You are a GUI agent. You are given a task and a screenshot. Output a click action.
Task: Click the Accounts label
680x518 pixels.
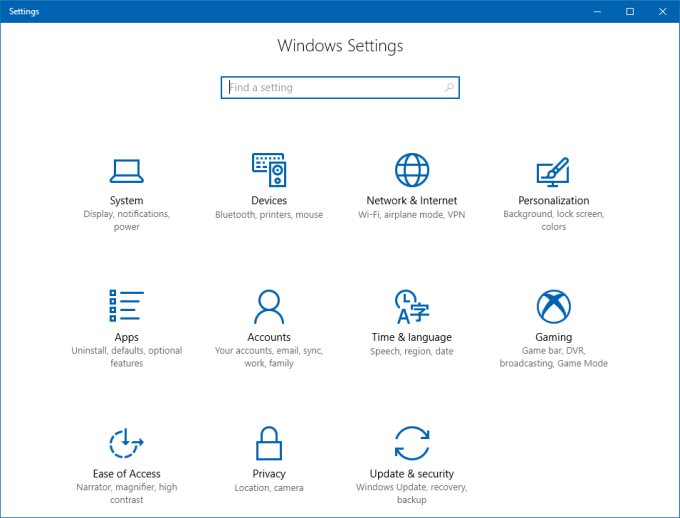pos(269,337)
